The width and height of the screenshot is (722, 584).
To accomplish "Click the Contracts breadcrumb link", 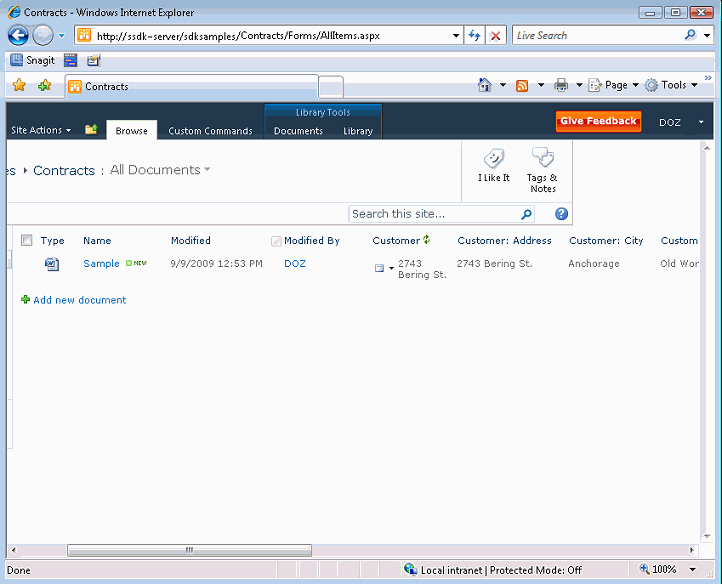I will [64, 170].
